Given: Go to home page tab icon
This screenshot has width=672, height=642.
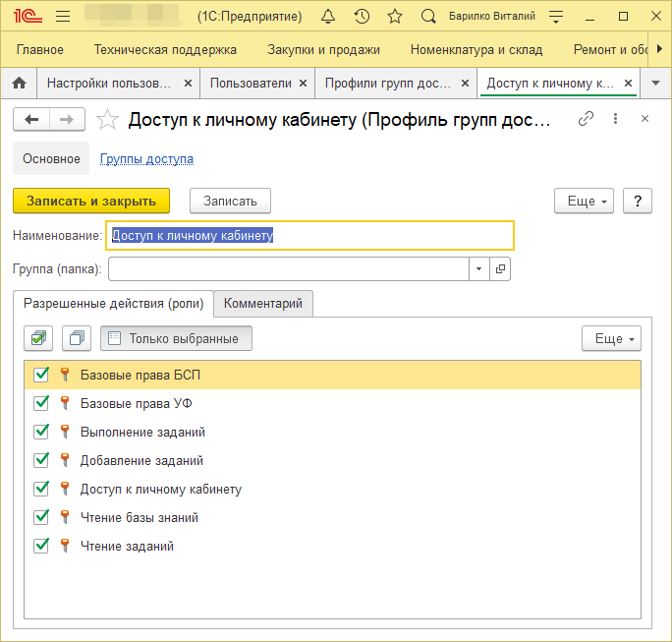Looking at the screenshot, I should pos(17,84).
